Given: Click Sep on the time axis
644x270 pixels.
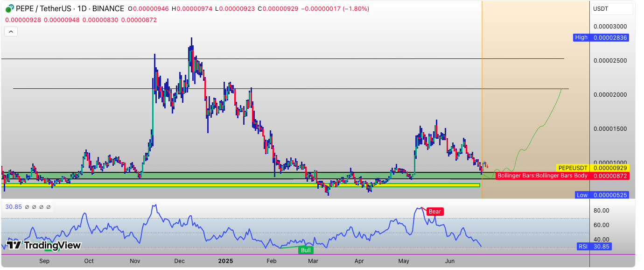Looking at the screenshot, I should point(44,261).
